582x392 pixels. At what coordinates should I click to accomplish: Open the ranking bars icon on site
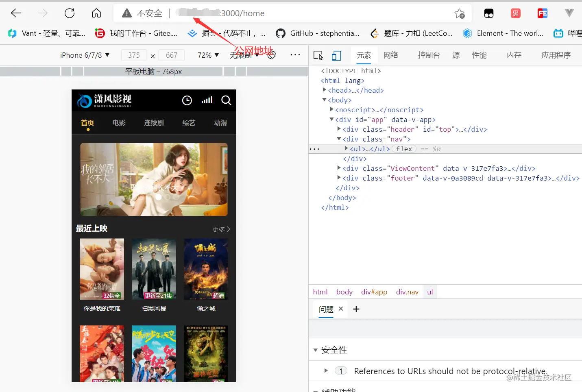207,100
